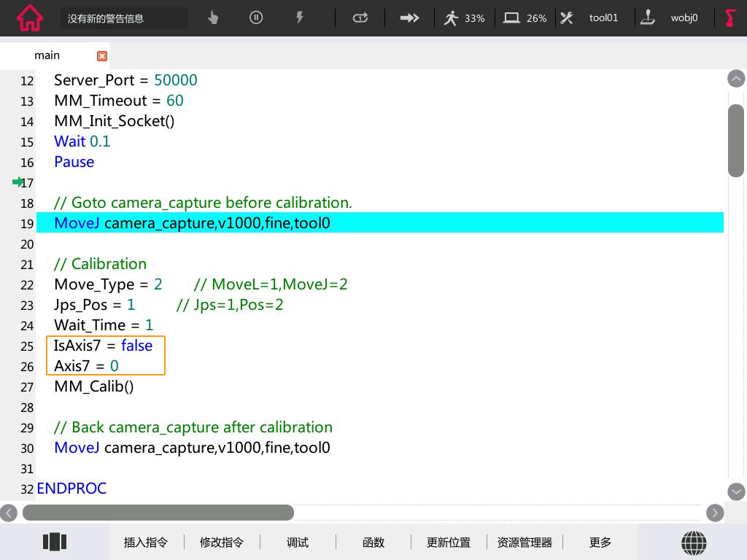
Task: Click the red home icon top-left
Action: (29, 18)
